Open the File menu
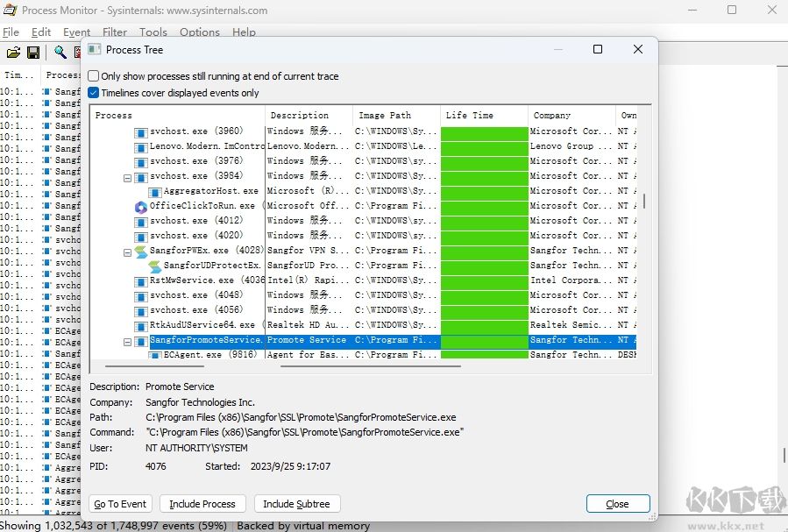Viewport: 788px width, 532px height. (x=11, y=32)
